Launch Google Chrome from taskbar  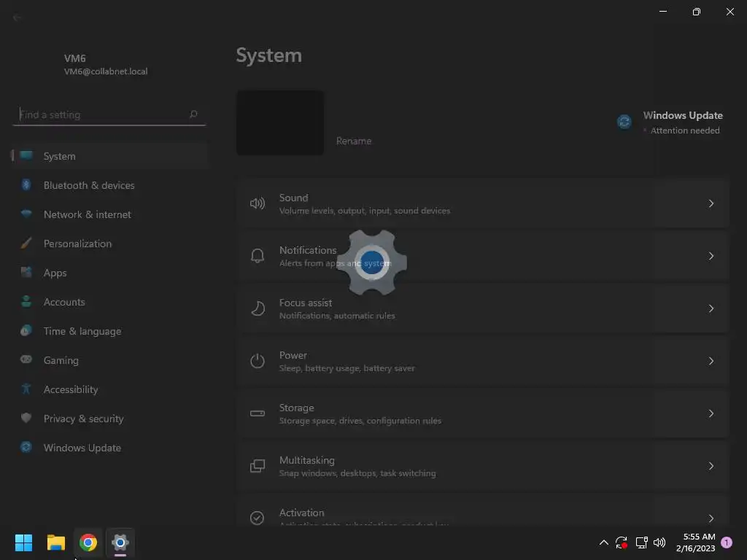point(88,542)
